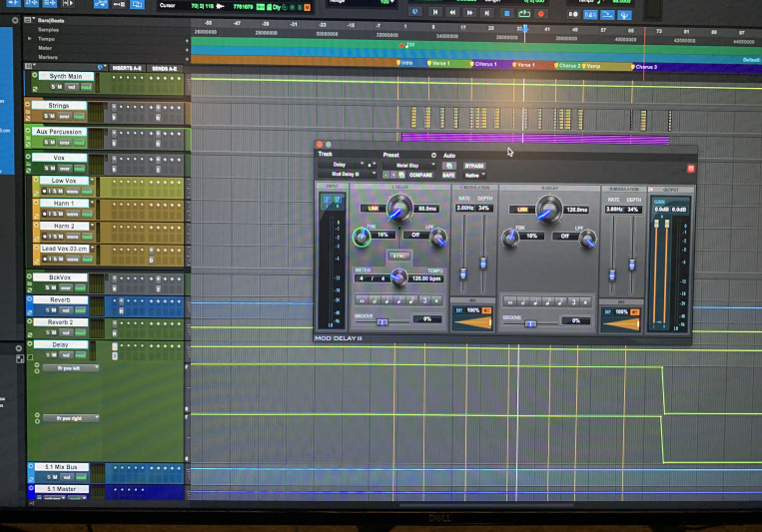Image resolution: width=762 pixels, height=532 pixels.
Task: Click the SENDS A-E column header
Action: click(164, 69)
